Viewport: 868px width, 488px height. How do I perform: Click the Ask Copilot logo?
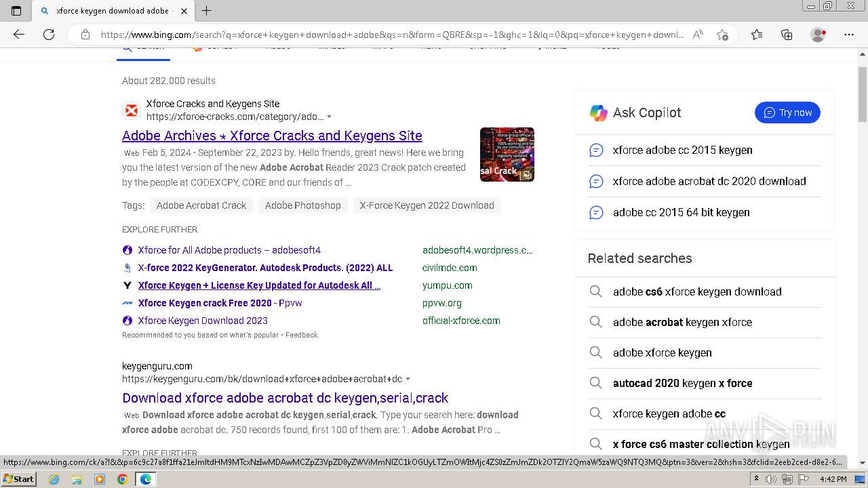(x=599, y=113)
